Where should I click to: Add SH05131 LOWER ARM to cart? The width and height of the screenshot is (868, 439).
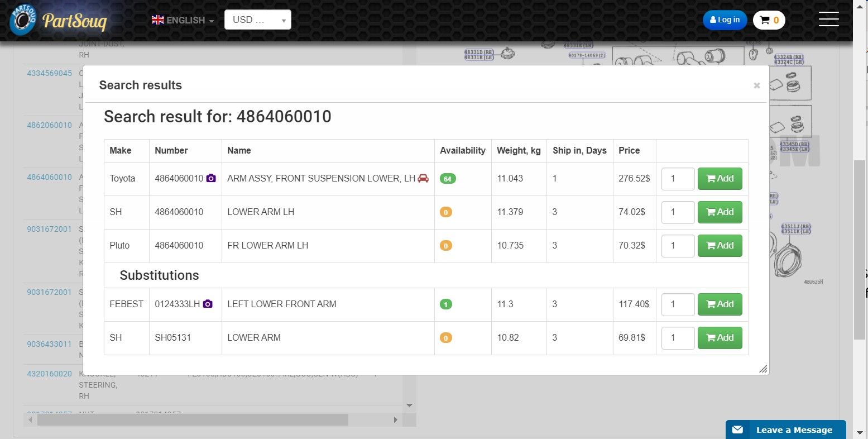pos(720,338)
